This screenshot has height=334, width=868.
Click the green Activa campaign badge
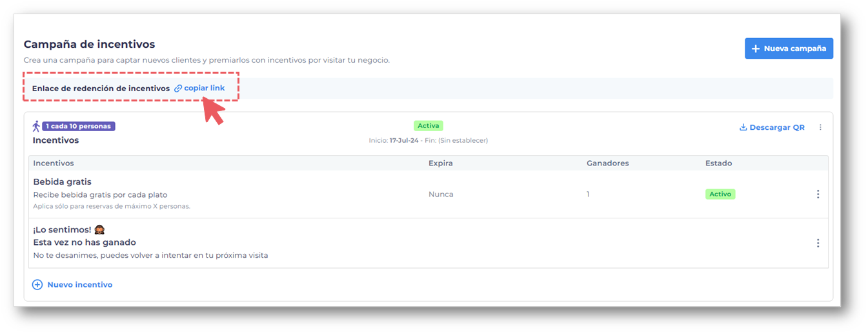429,125
